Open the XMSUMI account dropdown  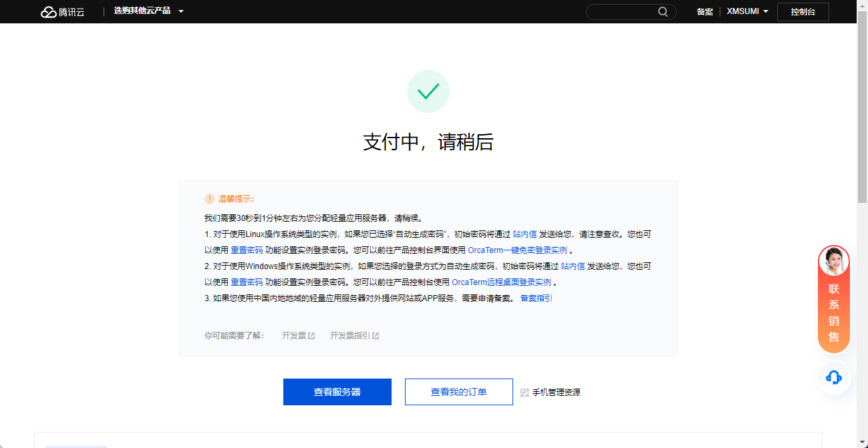[x=747, y=11]
